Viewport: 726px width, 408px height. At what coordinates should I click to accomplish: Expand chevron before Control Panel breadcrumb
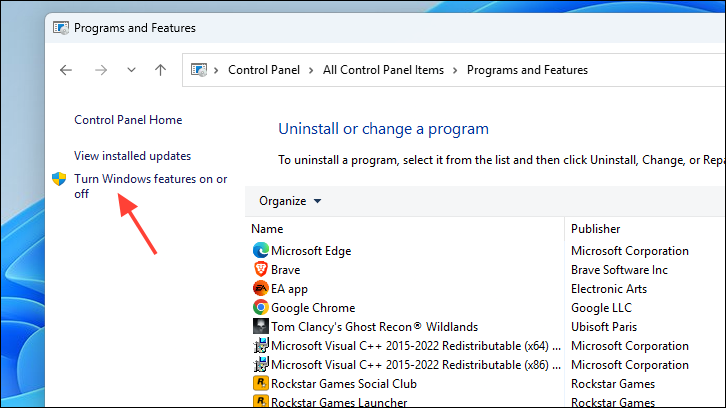tap(216, 70)
